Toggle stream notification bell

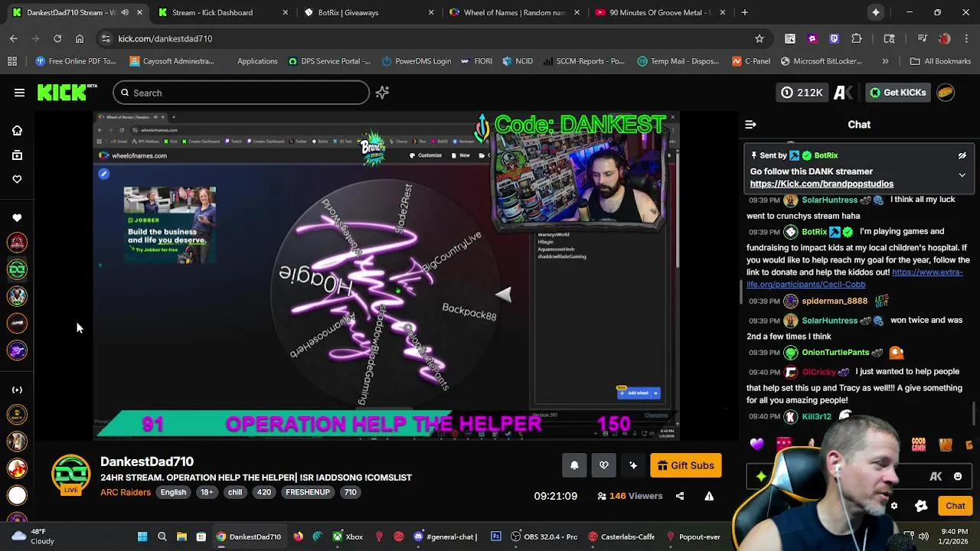tap(574, 465)
